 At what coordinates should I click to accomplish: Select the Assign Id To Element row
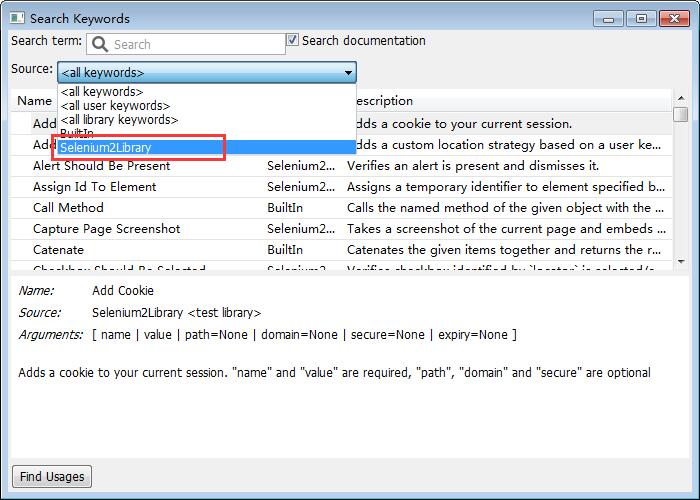341,187
